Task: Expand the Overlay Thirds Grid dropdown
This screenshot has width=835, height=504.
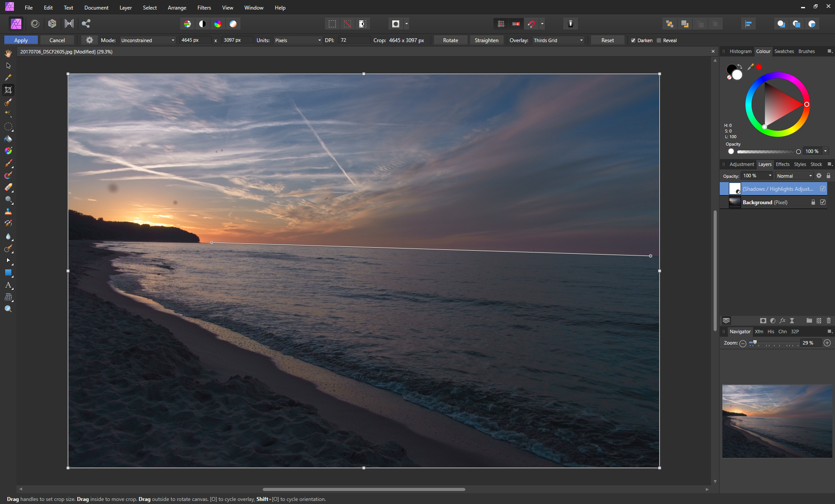Action: tap(558, 40)
